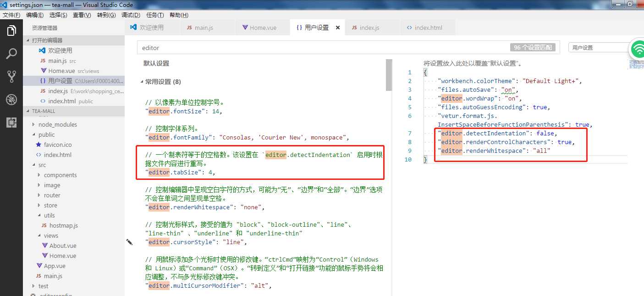The image size is (644, 296).
Task: Open the 查看(V) menu
Action: pyautogui.click(x=82, y=15)
